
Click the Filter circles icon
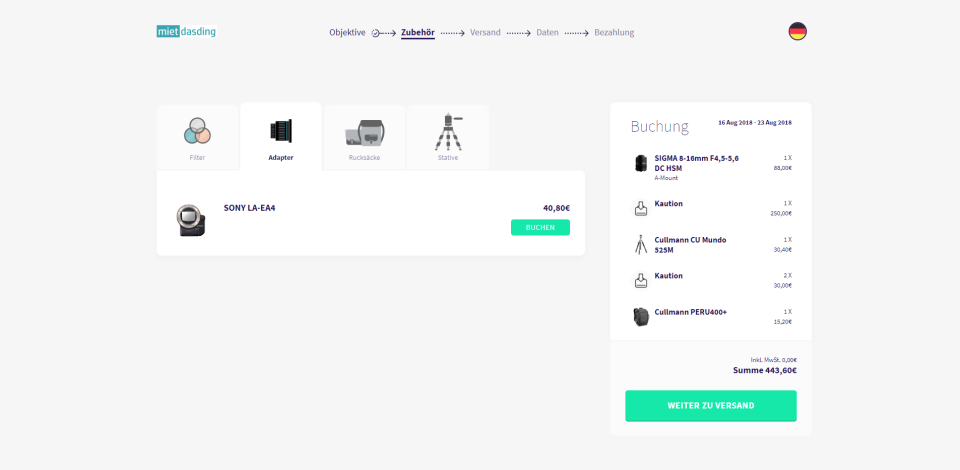click(x=197, y=131)
